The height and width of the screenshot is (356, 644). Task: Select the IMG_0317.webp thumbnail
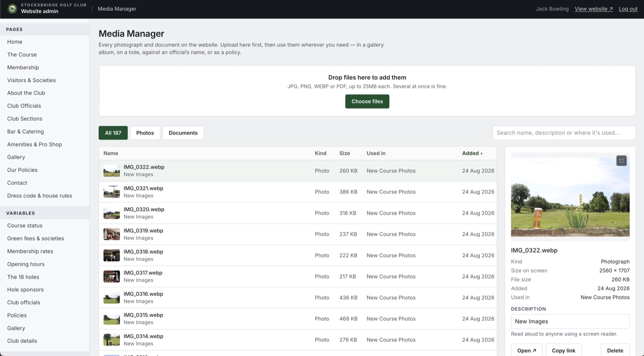tap(111, 276)
